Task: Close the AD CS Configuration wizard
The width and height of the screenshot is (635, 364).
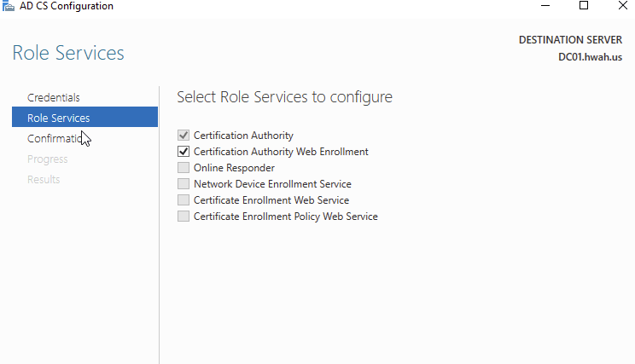Action: pyautogui.click(x=622, y=6)
